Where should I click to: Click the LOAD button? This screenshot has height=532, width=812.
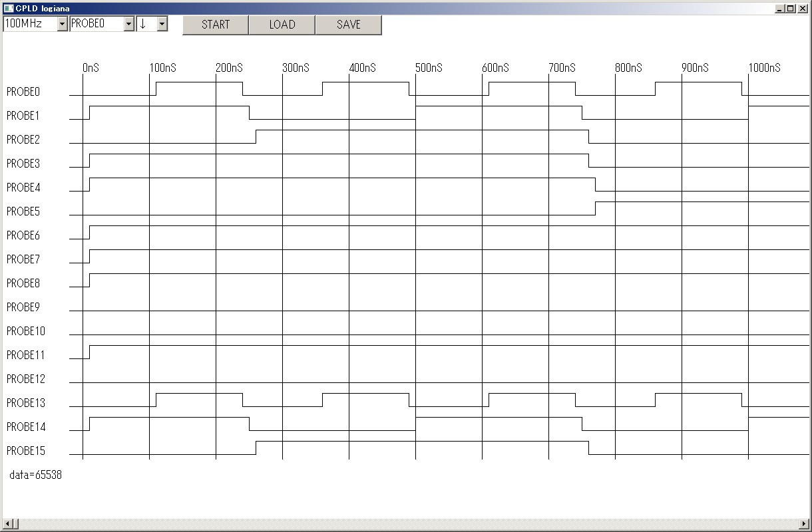click(x=282, y=25)
